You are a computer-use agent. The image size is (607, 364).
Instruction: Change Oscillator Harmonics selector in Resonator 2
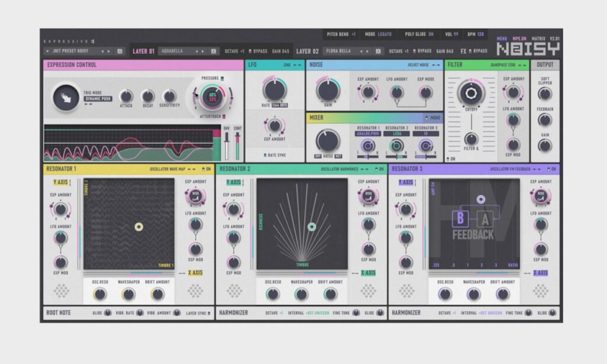pos(344,169)
